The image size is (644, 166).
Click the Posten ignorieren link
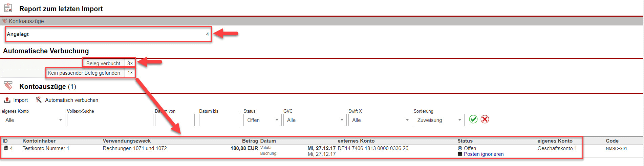[484, 154]
